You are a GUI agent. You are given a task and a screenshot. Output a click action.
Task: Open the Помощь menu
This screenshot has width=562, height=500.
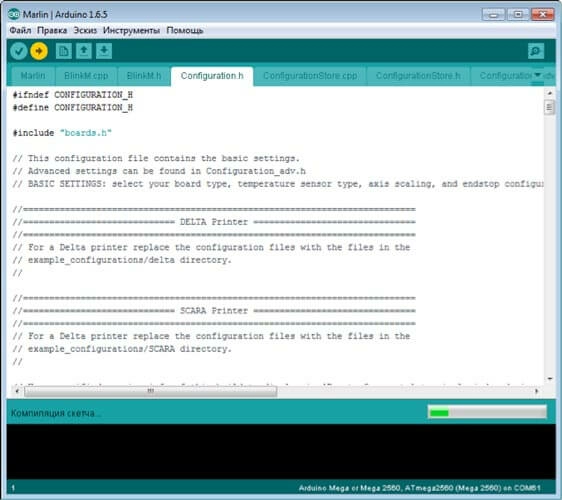point(185,30)
